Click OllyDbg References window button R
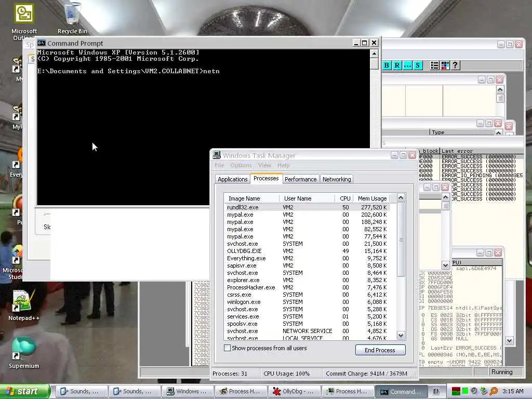532x399 pixels. coord(397,65)
